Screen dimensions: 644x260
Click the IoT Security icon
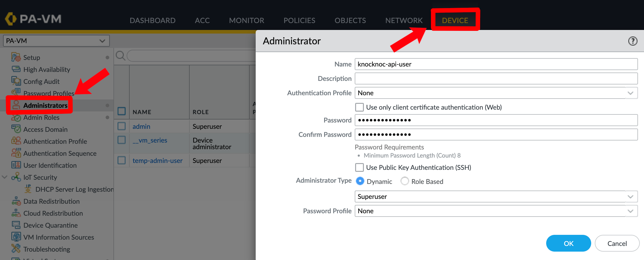tap(16, 177)
